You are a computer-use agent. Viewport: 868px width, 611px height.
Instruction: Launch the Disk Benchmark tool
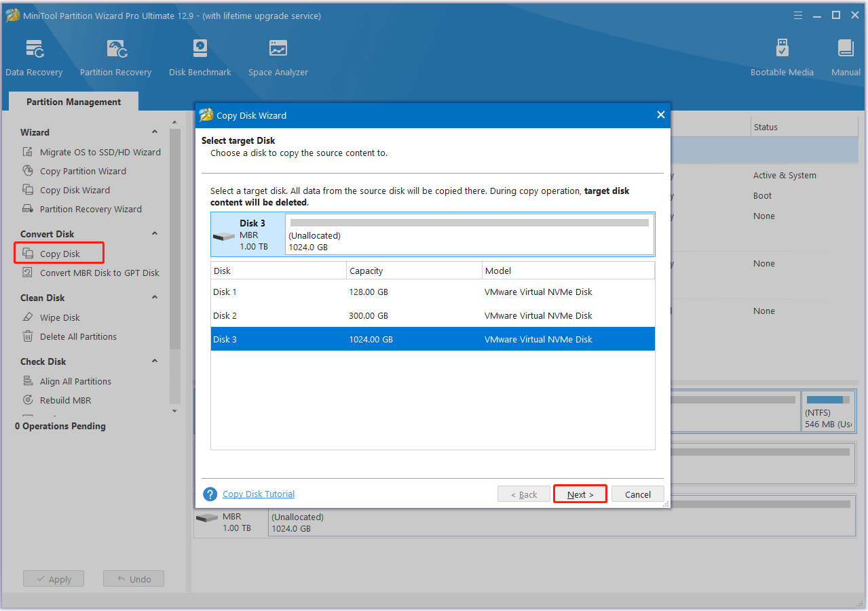tap(200, 57)
